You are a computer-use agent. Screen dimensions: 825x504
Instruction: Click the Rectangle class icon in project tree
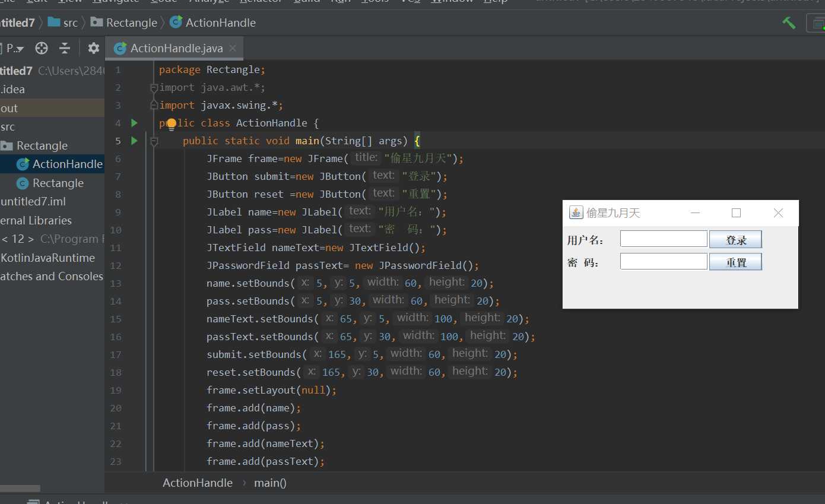tap(23, 183)
